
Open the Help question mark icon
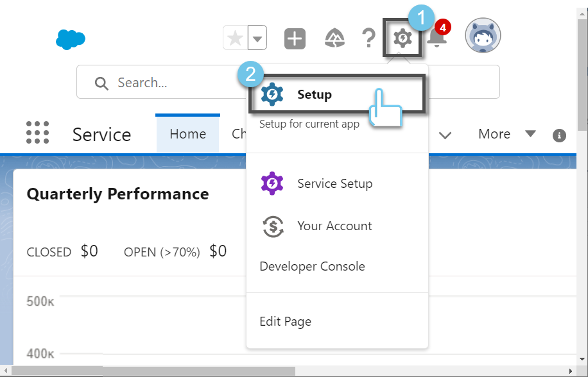tap(368, 38)
